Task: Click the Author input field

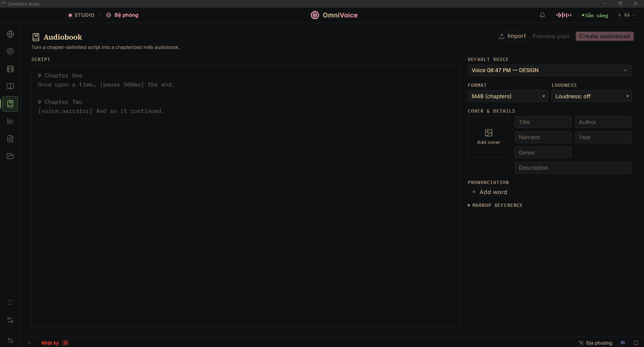Action: (603, 122)
